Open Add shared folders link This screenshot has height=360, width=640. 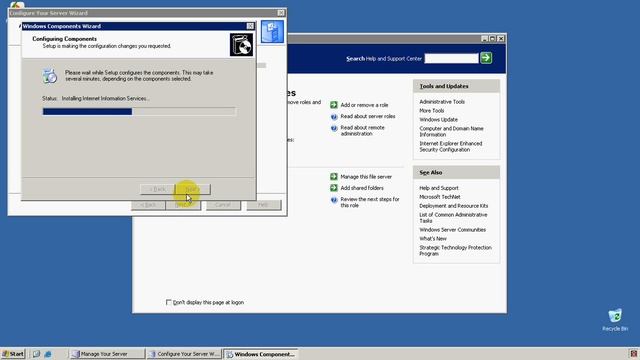pos(362,188)
